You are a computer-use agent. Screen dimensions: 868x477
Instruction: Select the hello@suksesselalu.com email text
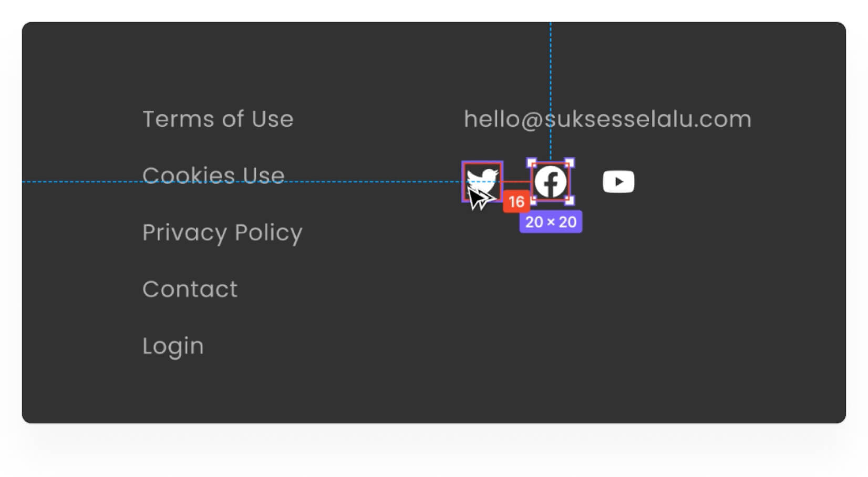pyautogui.click(x=607, y=119)
